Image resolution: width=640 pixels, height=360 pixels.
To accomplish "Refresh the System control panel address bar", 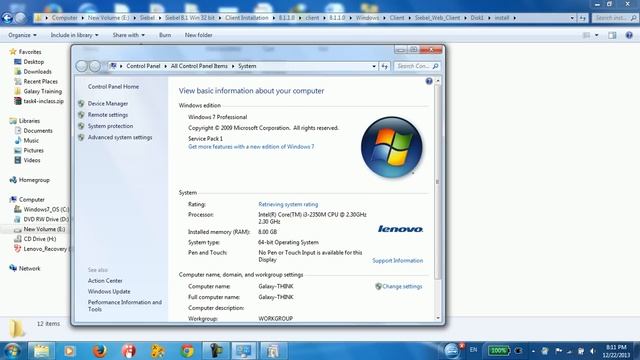I will 384,66.
